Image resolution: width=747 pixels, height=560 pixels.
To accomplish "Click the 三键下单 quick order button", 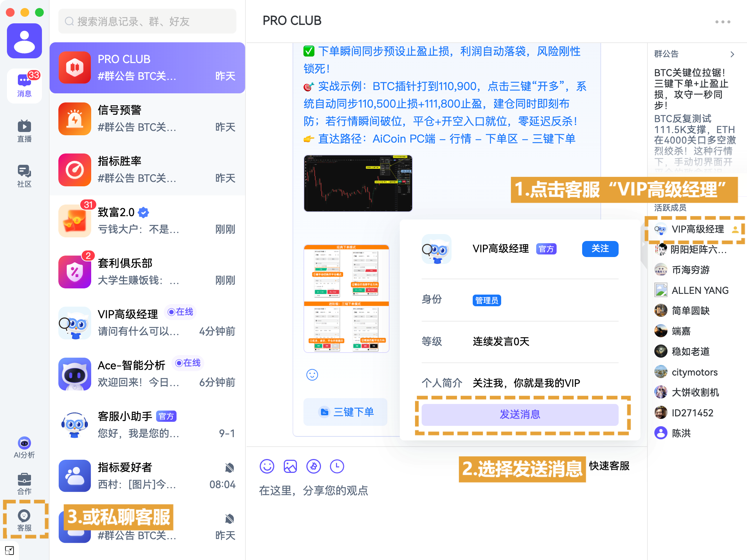I will coord(345,412).
